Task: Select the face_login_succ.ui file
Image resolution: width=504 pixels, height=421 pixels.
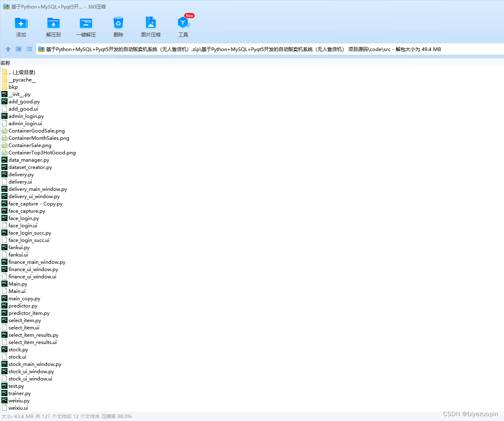Action: (26, 240)
